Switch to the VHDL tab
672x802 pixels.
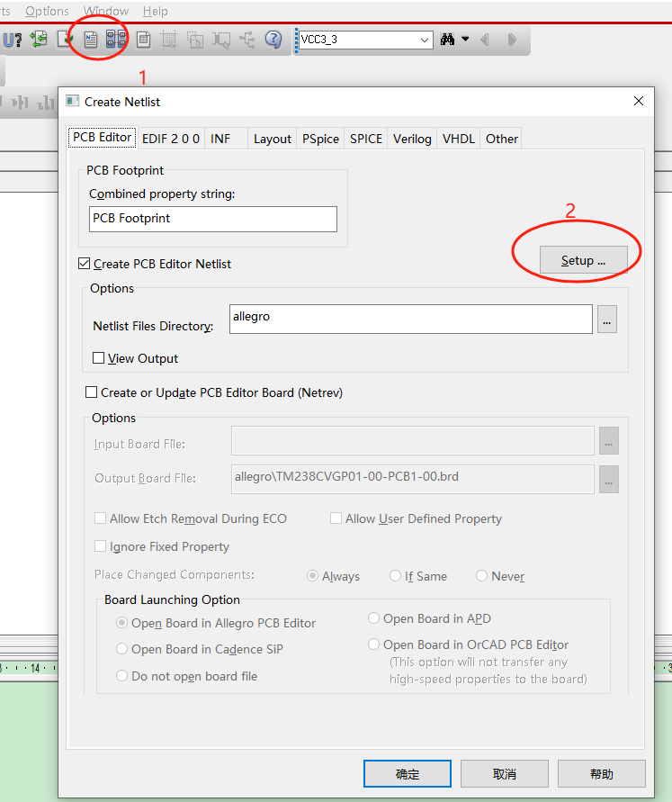(459, 139)
